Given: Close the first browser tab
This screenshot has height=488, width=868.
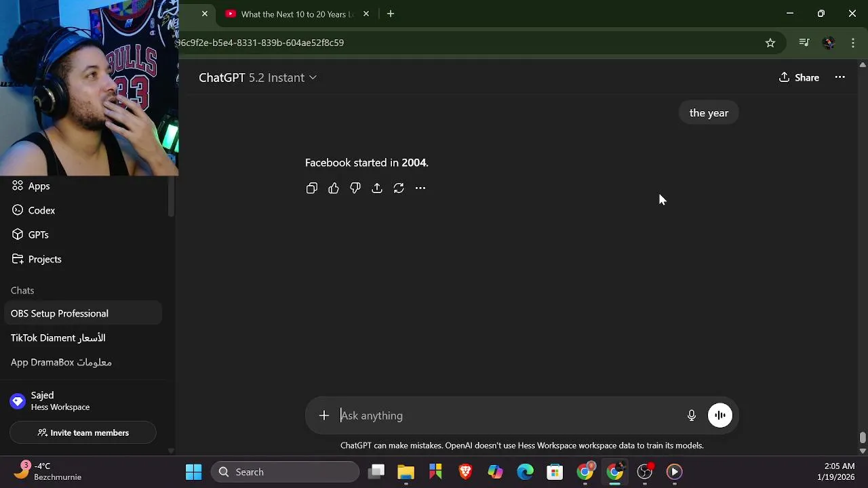Looking at the screenshot, I should (x=205, y=14).
